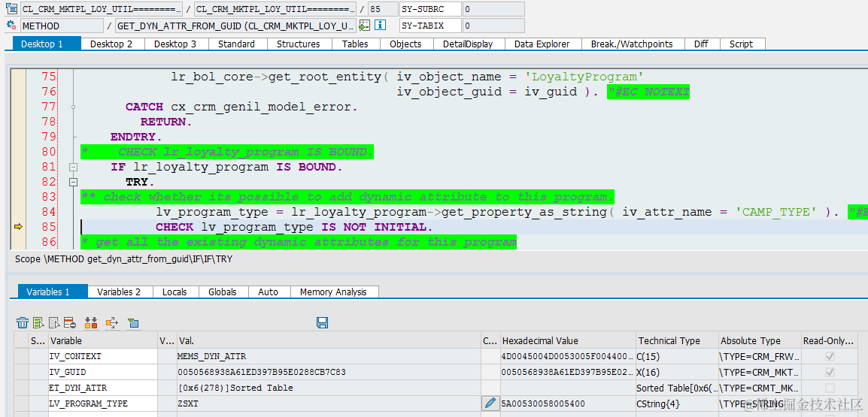Click the gray-page icon left of the remove-row icon
Viewport: 868px width, 417px height.
pyautogui.click(x=54, y=322)
